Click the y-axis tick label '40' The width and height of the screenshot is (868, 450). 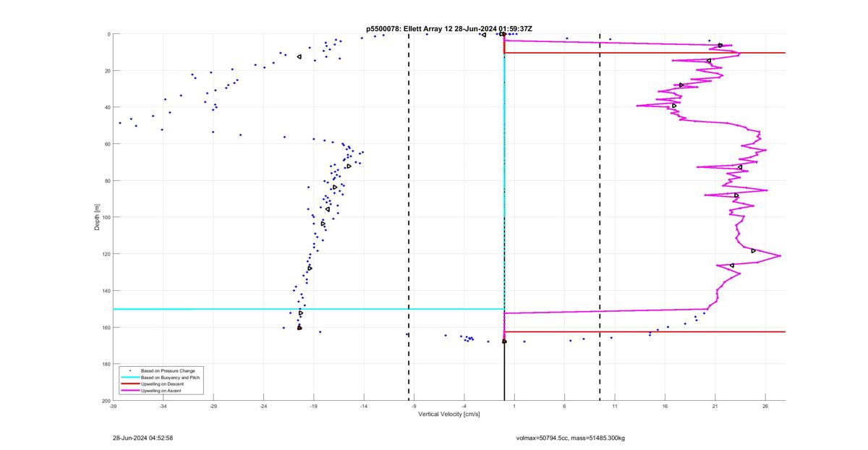(106, 107)
